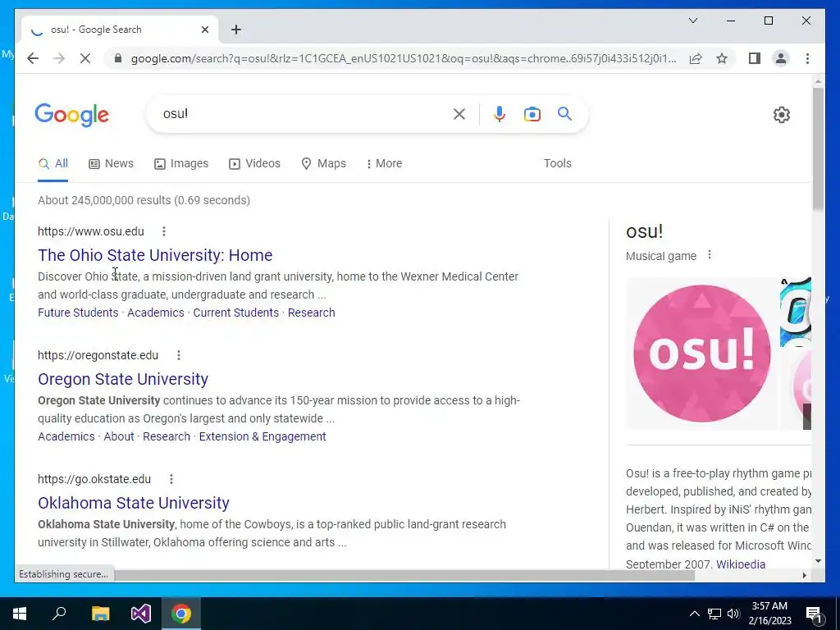Open About sitelink under Oregon State

click(x=119, y=436)
